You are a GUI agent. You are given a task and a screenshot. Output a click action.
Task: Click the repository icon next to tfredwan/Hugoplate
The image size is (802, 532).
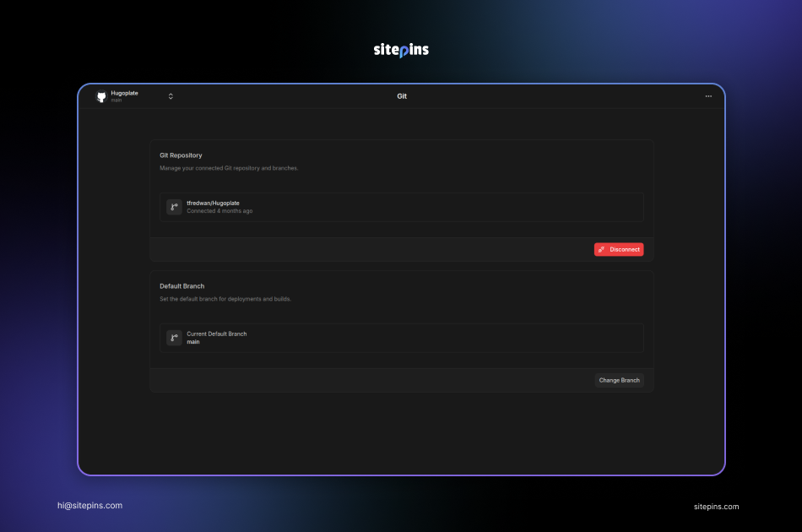(x=174, y=207)
